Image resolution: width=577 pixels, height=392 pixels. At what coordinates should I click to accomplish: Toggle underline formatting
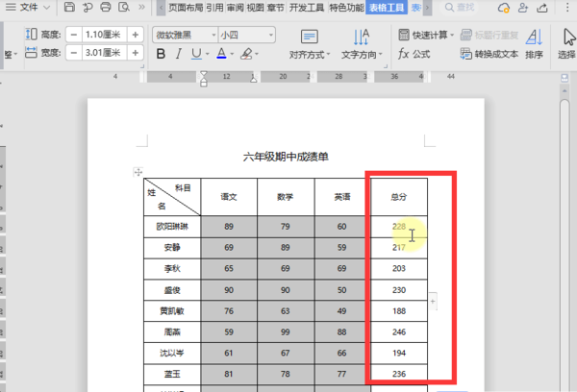coord(196,54)
